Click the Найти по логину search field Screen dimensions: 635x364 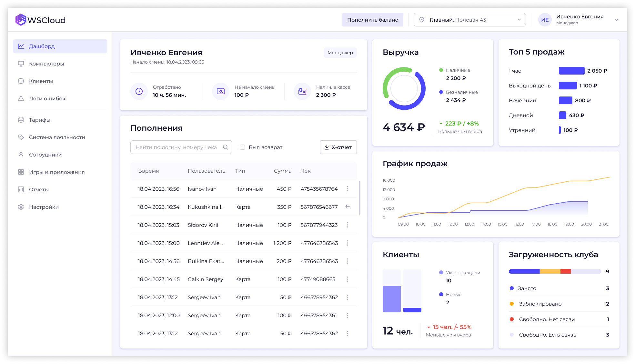[181, 147]
